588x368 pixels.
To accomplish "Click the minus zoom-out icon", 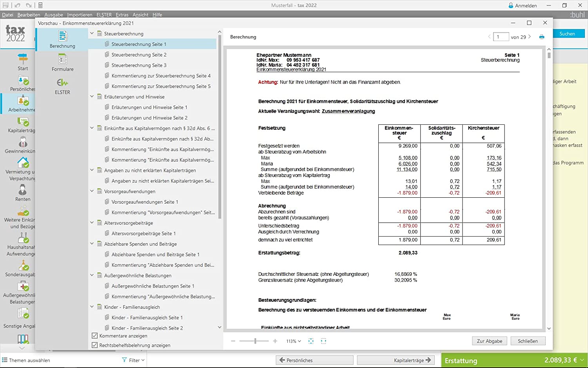I will pyautogui.click(x=233, y=341).
